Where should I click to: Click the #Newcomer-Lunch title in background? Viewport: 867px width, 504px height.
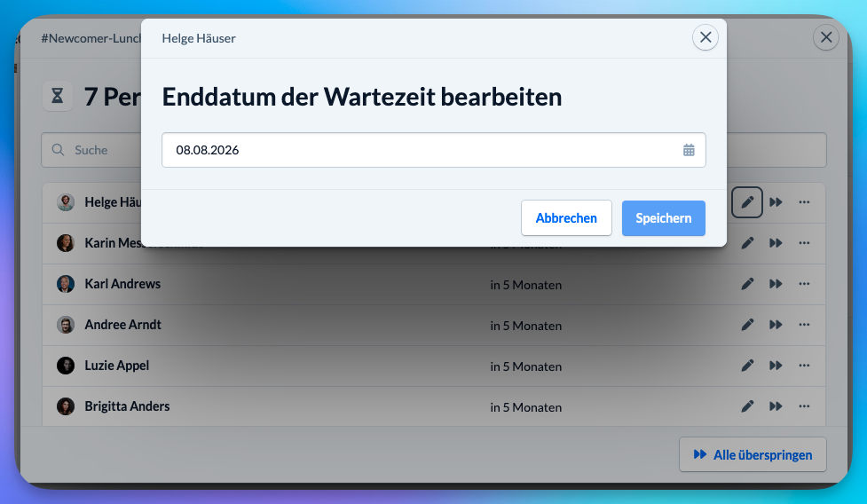pos(91,38)
